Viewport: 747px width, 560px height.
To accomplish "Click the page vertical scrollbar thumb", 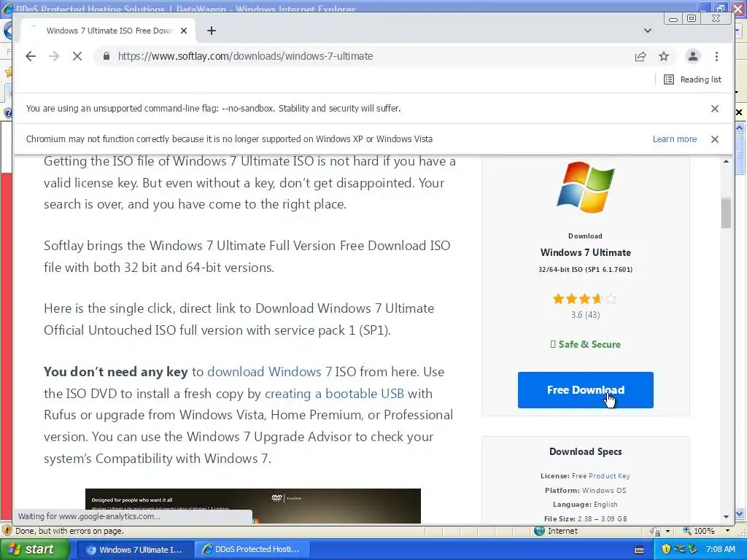I will pyautogui.click(x=726, y=213).
